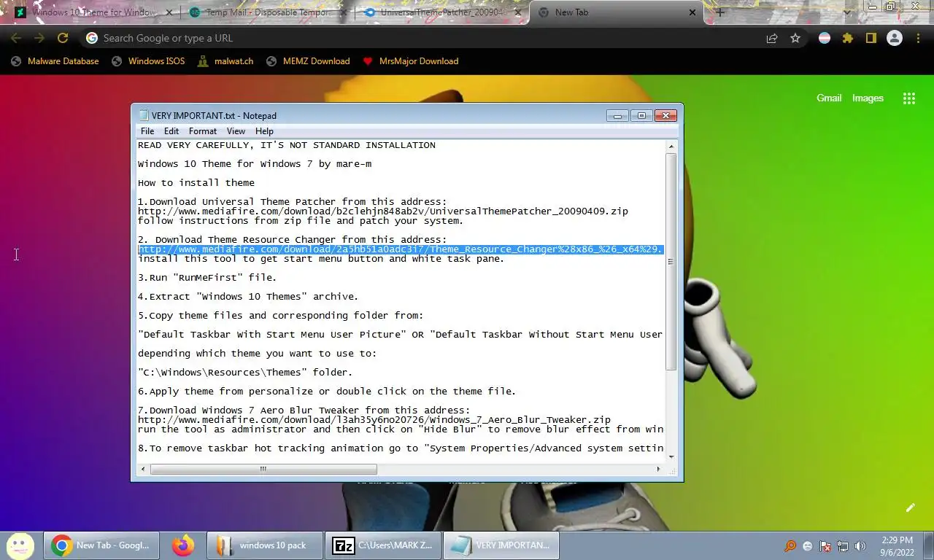Switch to Windows 10 Theme tab
Screen dimensions: 934x560
point(92,12)
